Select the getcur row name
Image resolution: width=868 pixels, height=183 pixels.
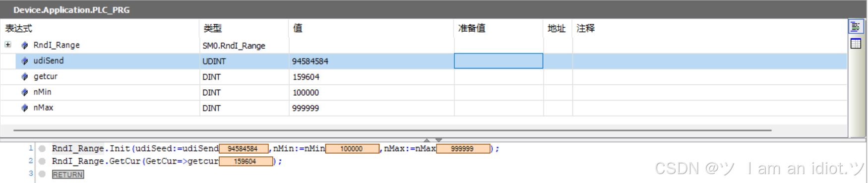(x=46, y=76)
